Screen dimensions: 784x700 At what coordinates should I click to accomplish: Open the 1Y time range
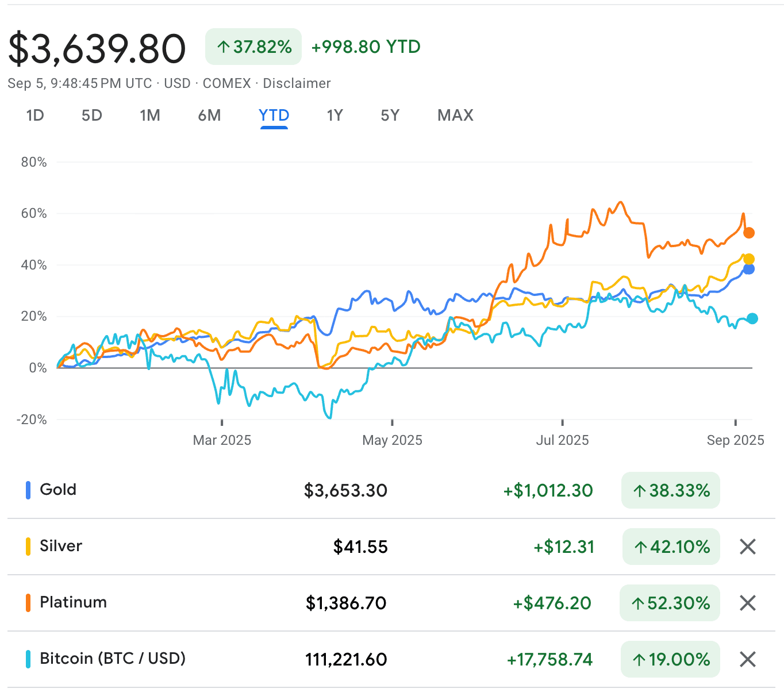pyautogui.click(x=335, y=116)
